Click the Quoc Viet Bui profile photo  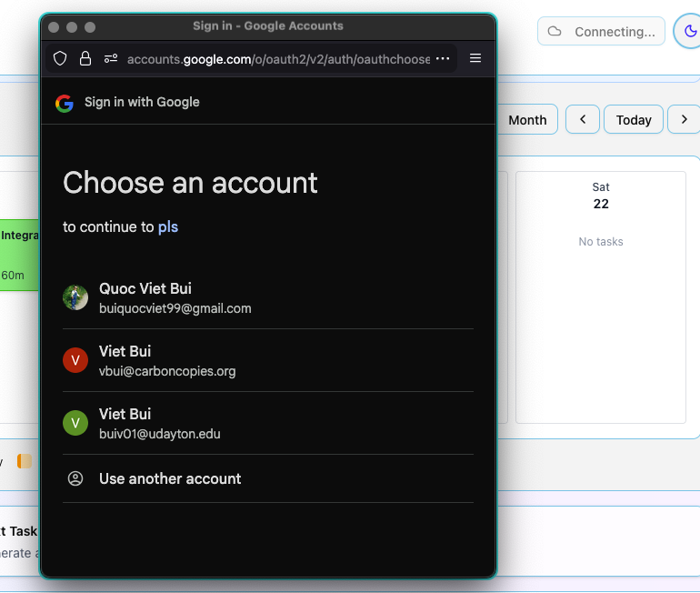tap(75, 297)
